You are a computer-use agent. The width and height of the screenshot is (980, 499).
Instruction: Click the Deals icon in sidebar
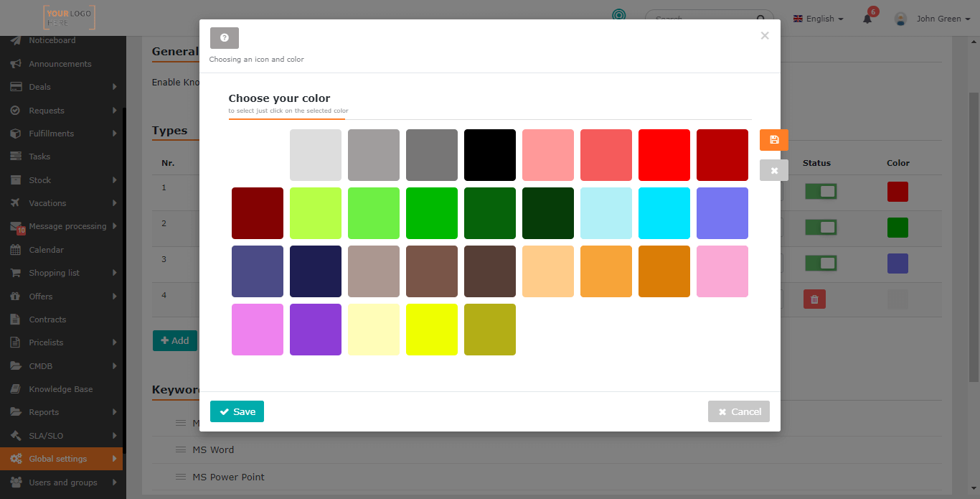pyautogui.click(x=16, y=87)
